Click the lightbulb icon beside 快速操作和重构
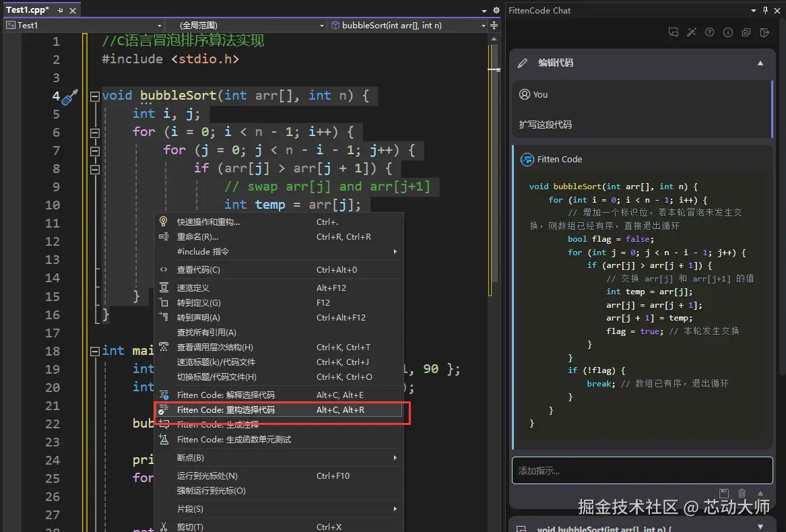The image size is (786, 532). tap(164, 222)
